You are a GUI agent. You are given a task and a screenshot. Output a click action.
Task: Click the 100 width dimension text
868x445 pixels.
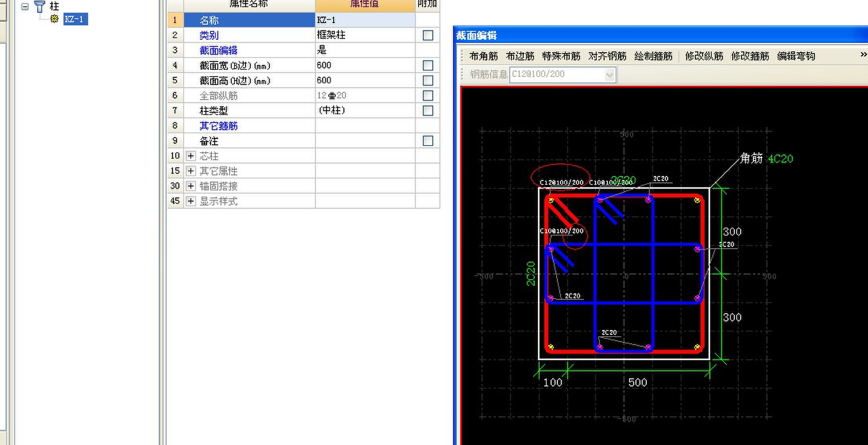(x=553, y=383)
